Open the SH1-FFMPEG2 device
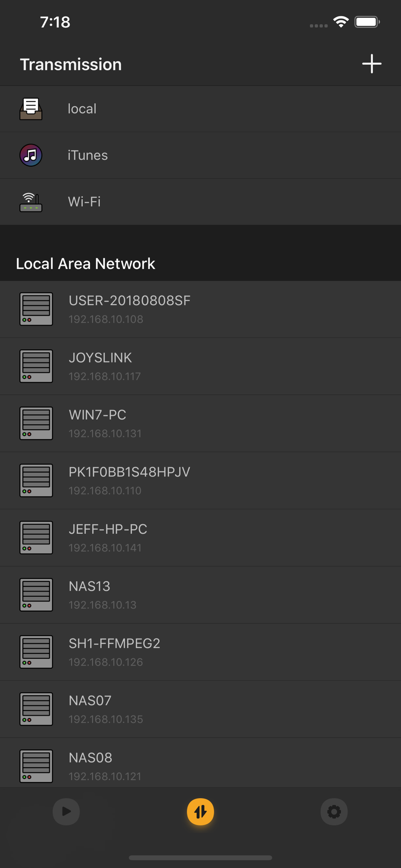 (x=200, y=652)
